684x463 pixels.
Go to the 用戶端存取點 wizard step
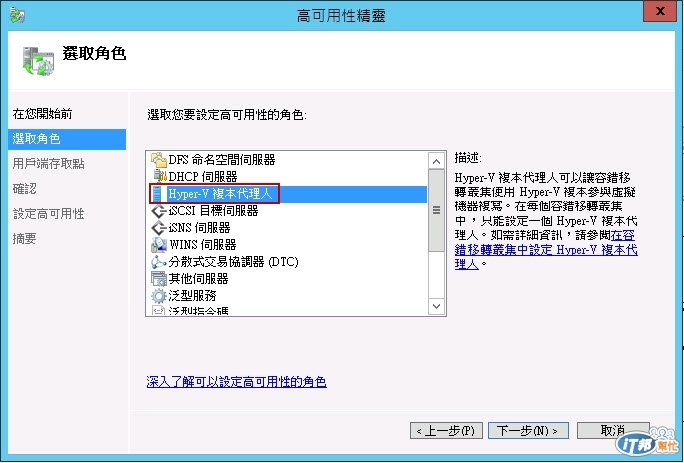[48, 164]
